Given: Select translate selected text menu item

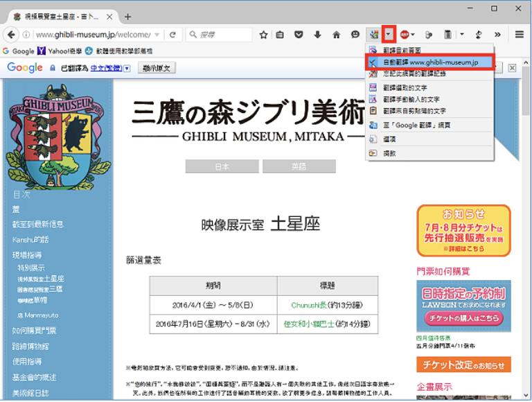Looking at the screenshot, I should pyautogui.click(x=429, y=88).
